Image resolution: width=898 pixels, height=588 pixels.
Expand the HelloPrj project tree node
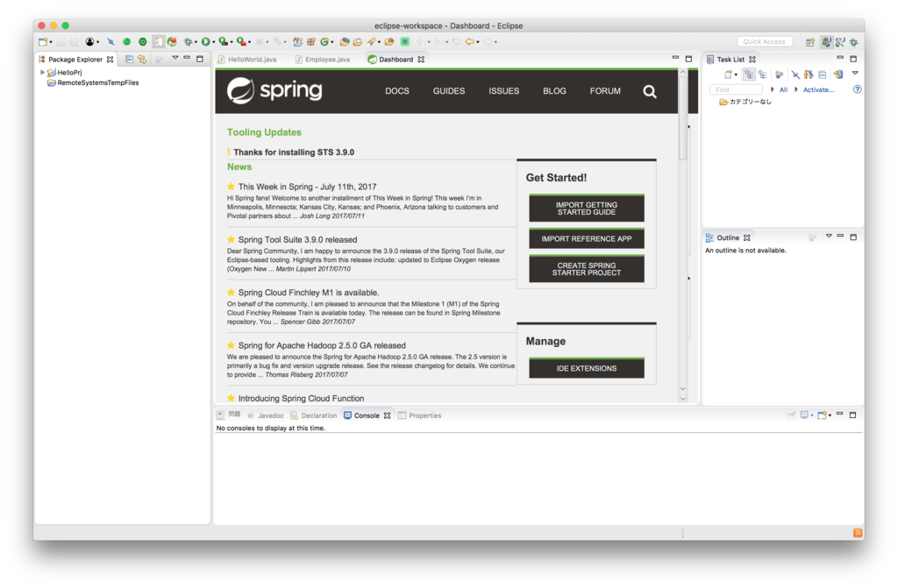click(42, 72)
